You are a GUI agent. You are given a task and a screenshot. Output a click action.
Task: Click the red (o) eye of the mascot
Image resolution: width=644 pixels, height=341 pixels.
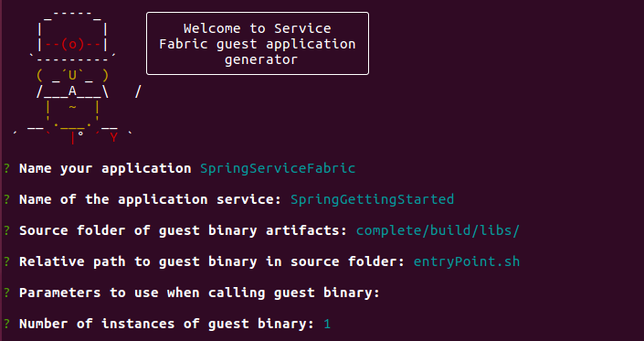click(x=73, y=45)
